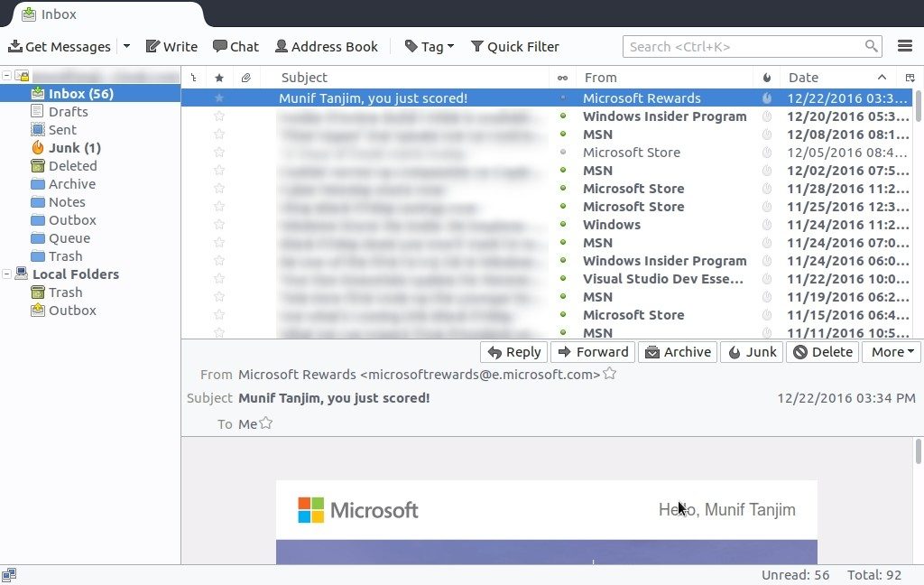The width and height of the screenshot is (924, 585).
Task: Delete the open message
Action: (x=823, y=352)
